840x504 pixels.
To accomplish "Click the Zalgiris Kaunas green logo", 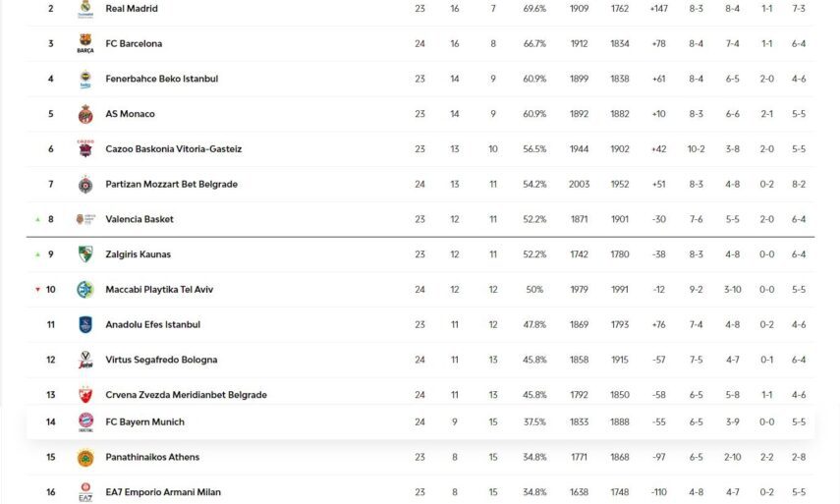I will pos(85,254).
